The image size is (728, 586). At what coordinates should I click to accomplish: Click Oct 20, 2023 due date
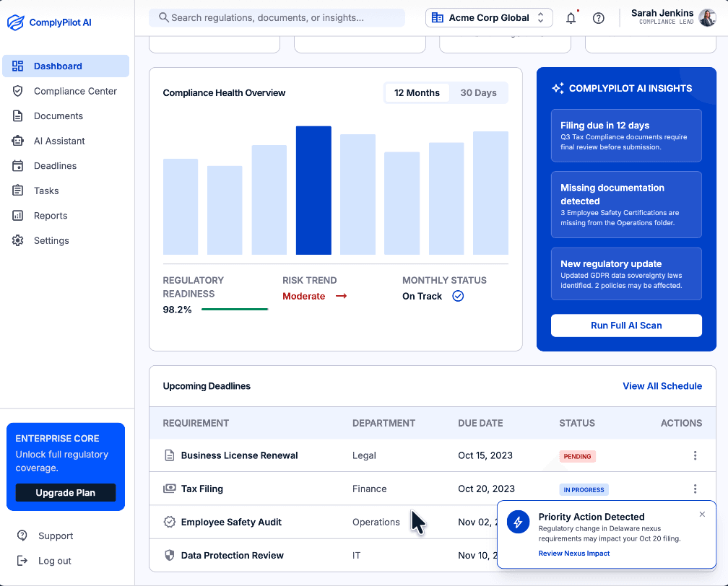486,489
